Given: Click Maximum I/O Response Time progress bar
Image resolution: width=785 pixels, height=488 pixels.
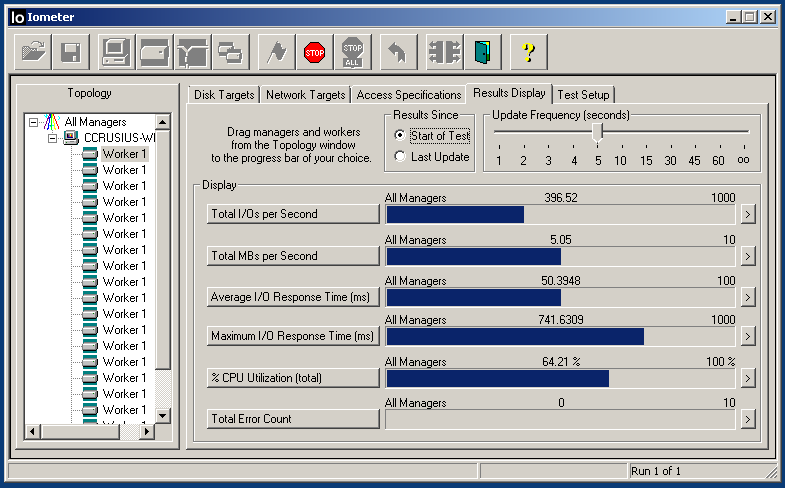Looking at the screenshot, I should tap(560, 337).
